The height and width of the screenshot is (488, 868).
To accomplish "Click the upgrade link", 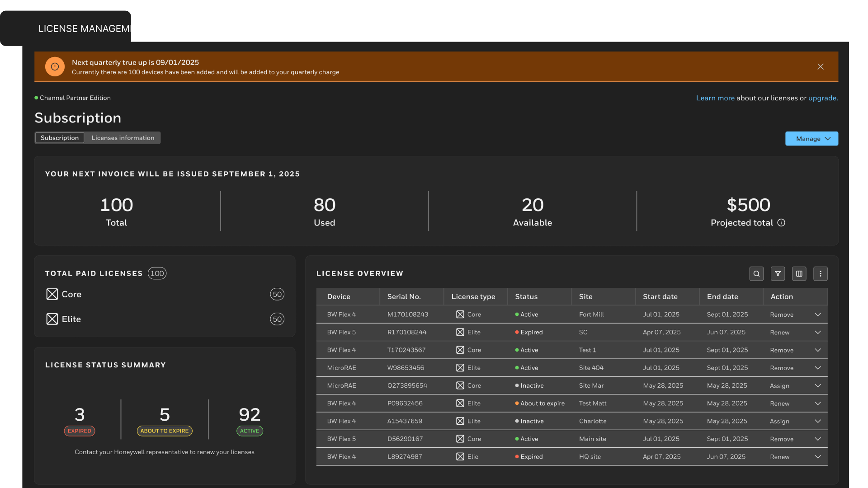I will point(822,98).
